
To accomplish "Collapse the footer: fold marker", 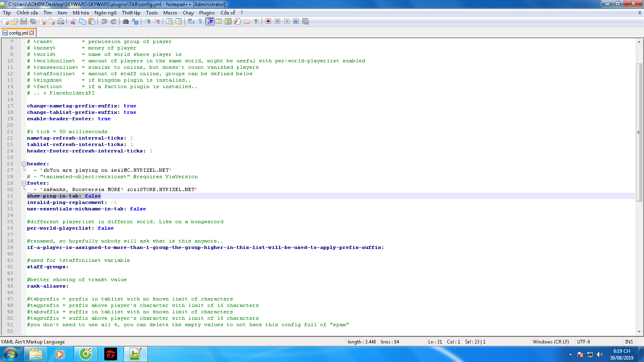I will click(24, 183).
